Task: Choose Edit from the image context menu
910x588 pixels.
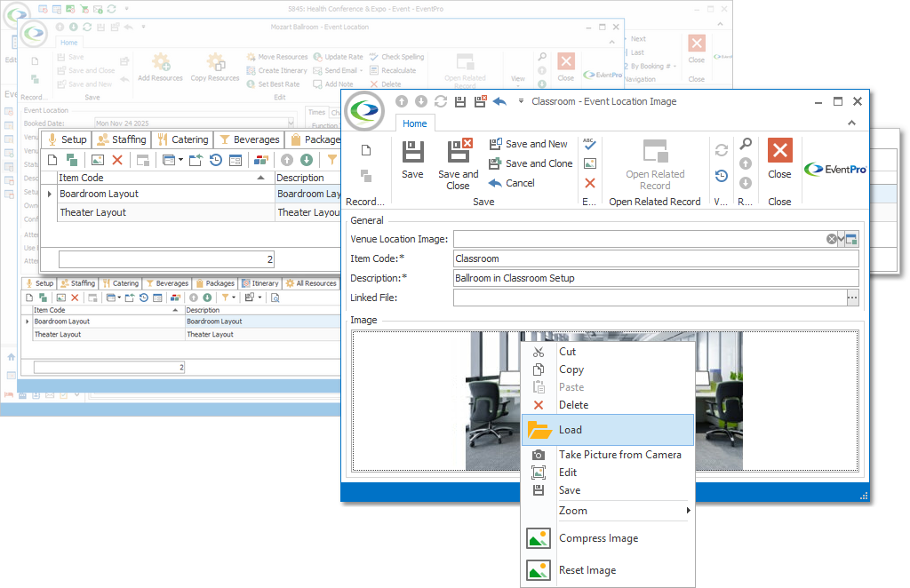Action: coord(608,473)
